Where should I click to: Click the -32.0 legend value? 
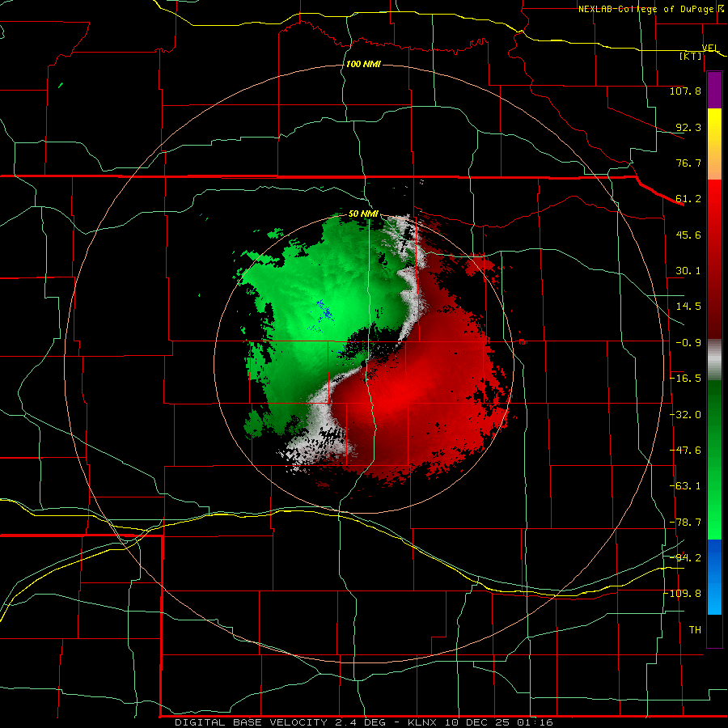685,415
